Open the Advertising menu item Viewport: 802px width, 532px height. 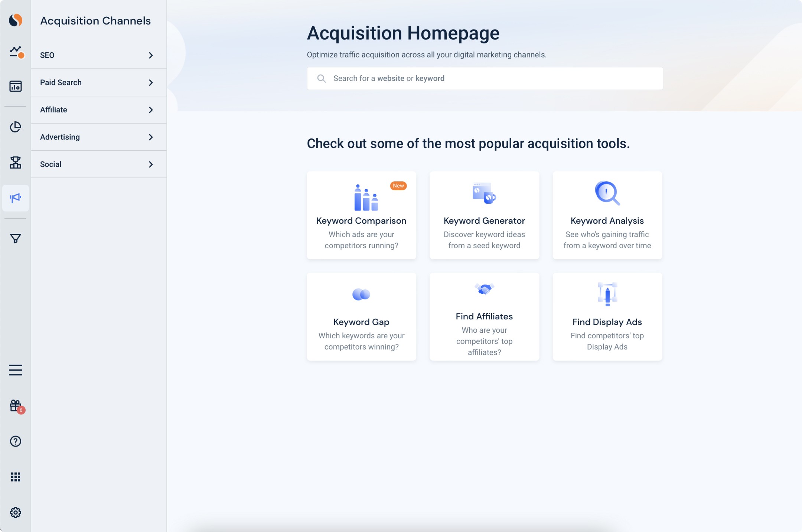[x=60, y=137]
